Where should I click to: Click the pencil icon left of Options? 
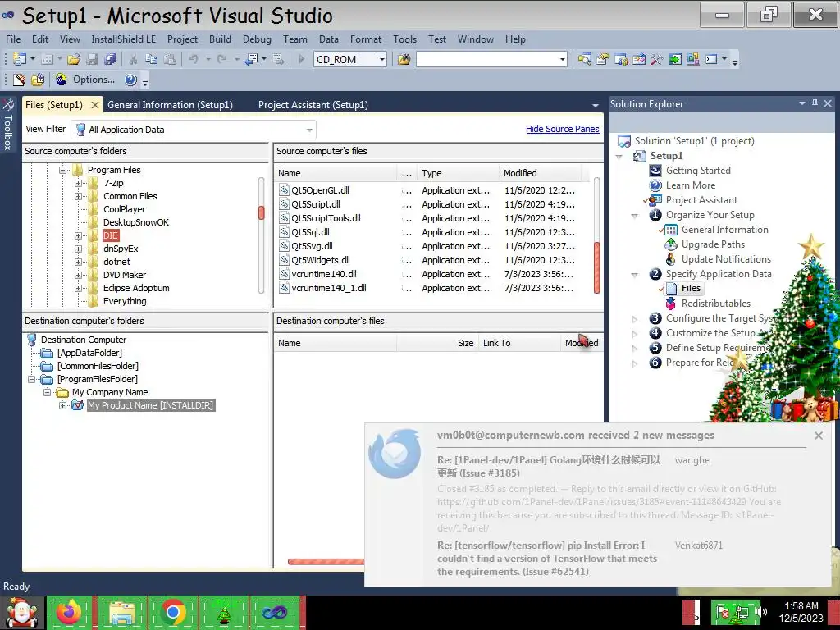coord(20,80)
